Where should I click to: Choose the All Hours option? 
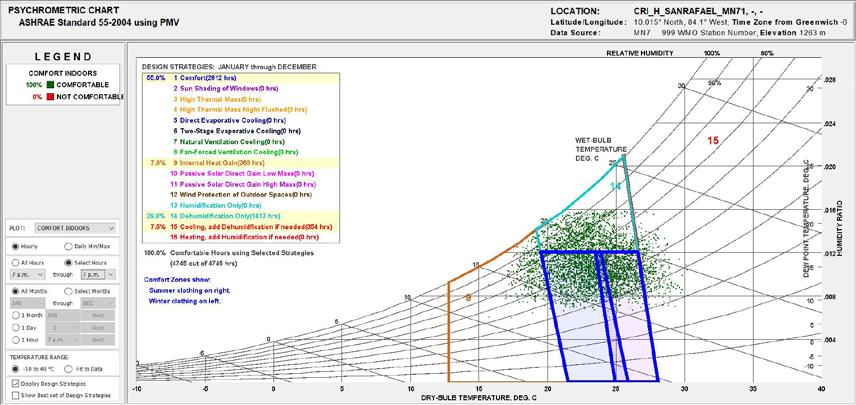click(15, 263)
